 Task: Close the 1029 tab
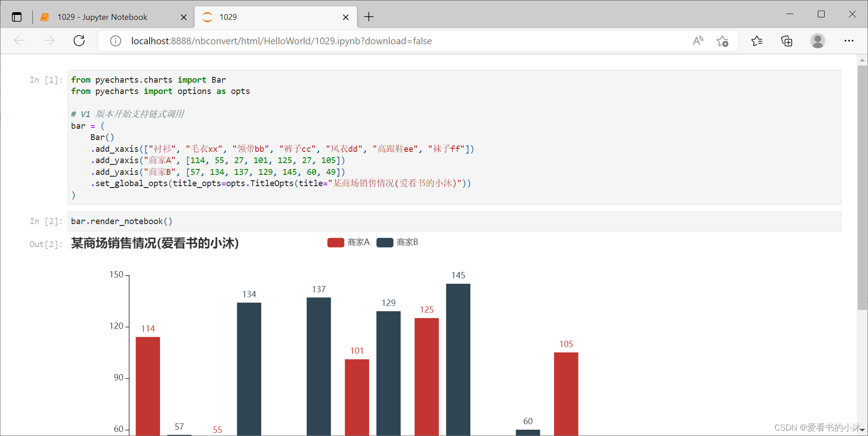pyautogui.click(x=346, y=17)
